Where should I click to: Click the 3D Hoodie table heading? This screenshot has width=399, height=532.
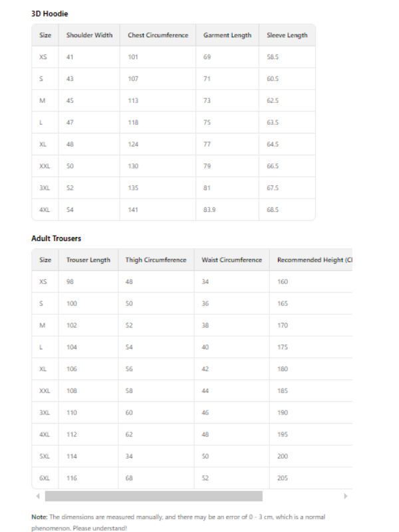pos(49,13)
